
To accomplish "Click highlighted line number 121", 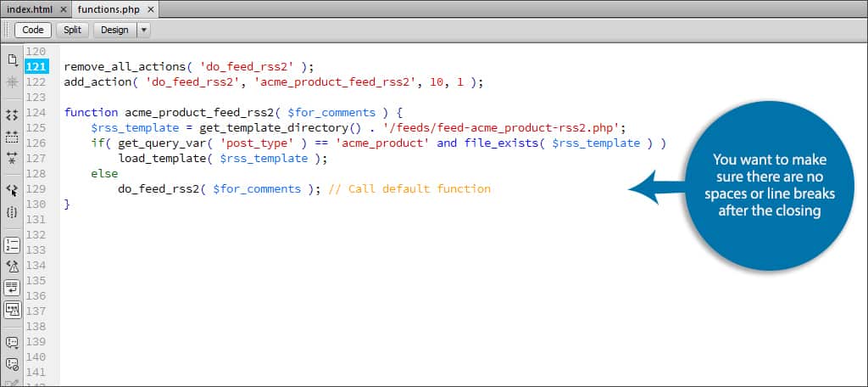I will pos(36,67).
